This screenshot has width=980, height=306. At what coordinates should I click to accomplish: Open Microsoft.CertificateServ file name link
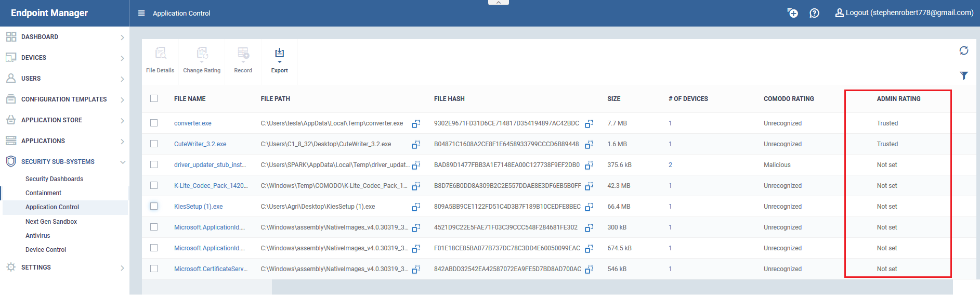click(211, 269)
